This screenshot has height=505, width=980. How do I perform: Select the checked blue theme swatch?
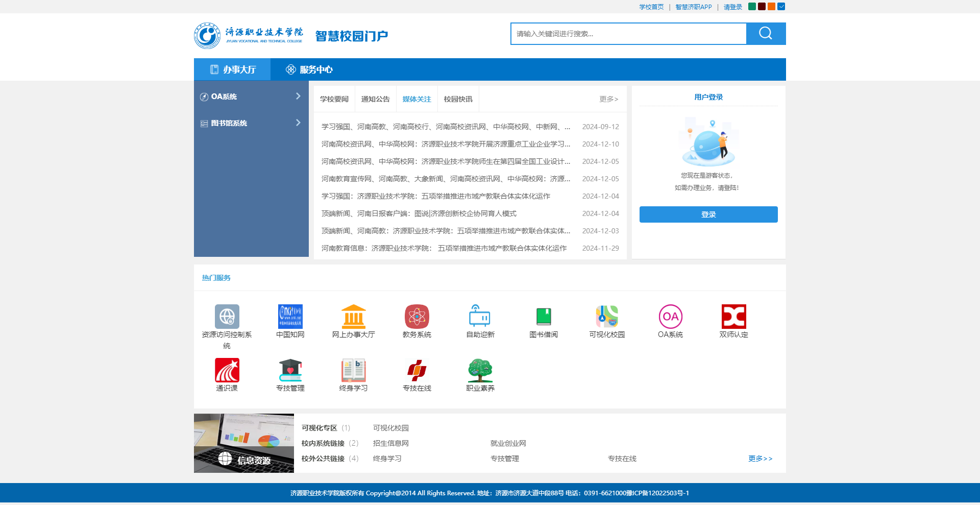point(781,7)
